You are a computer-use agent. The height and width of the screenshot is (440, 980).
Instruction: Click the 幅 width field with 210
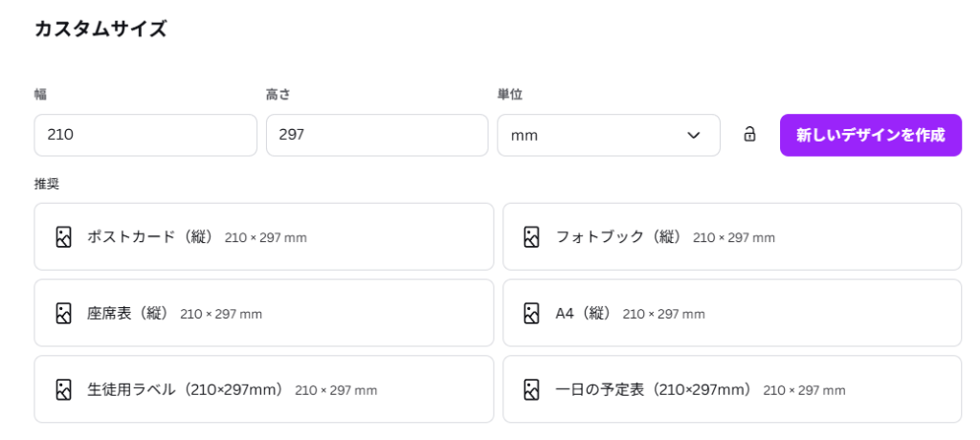[x=145, y=135]
